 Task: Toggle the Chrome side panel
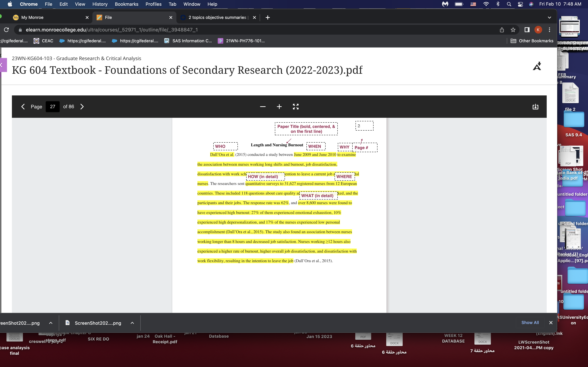pyautogui.click(x=527, y=30)
